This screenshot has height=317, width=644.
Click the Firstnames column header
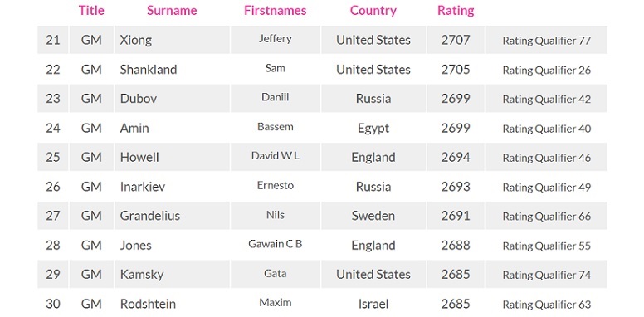click(x=276, y=10)
